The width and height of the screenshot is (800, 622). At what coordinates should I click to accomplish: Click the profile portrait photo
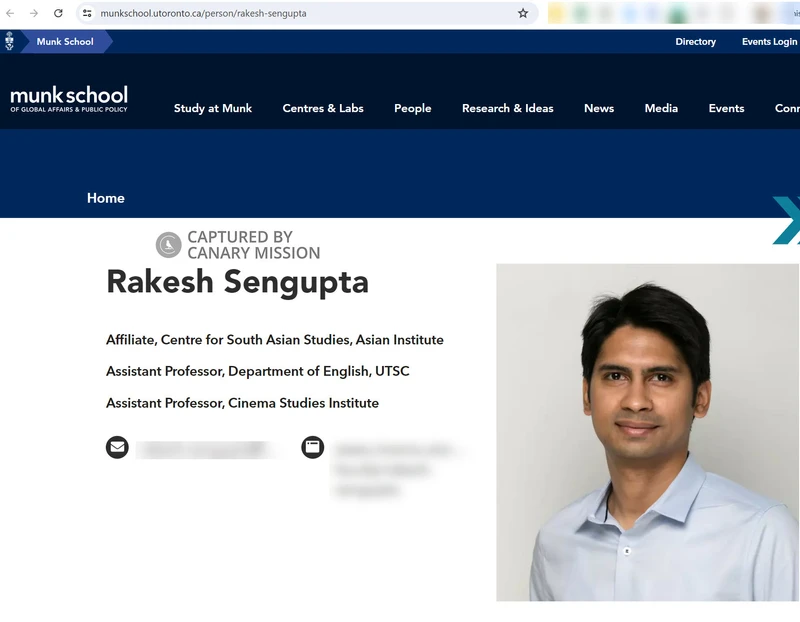(x=647, y=432)
